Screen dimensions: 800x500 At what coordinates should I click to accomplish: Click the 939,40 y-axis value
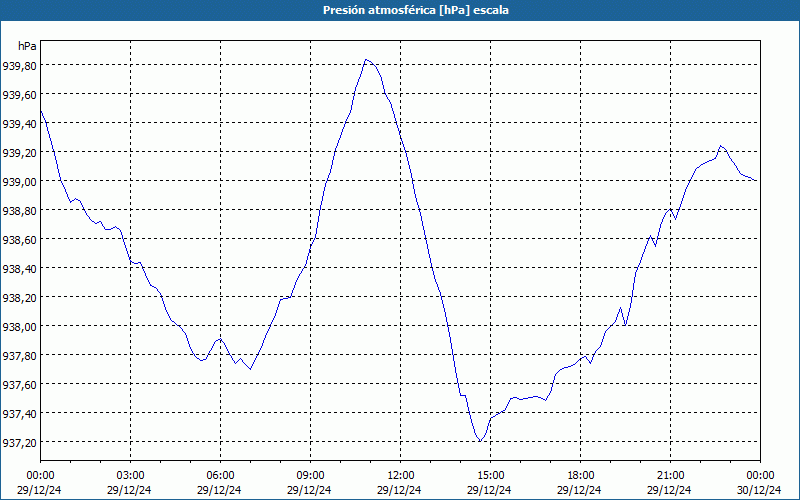click(19, 123)
